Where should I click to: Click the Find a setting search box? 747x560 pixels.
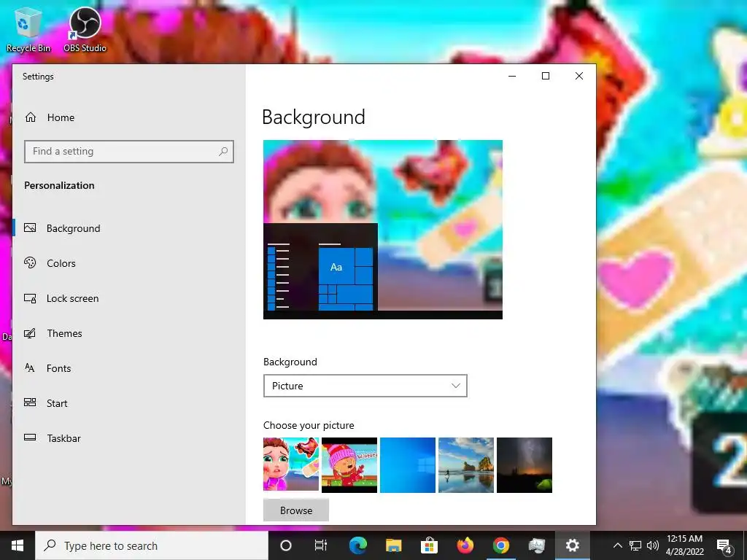(128, 152)
